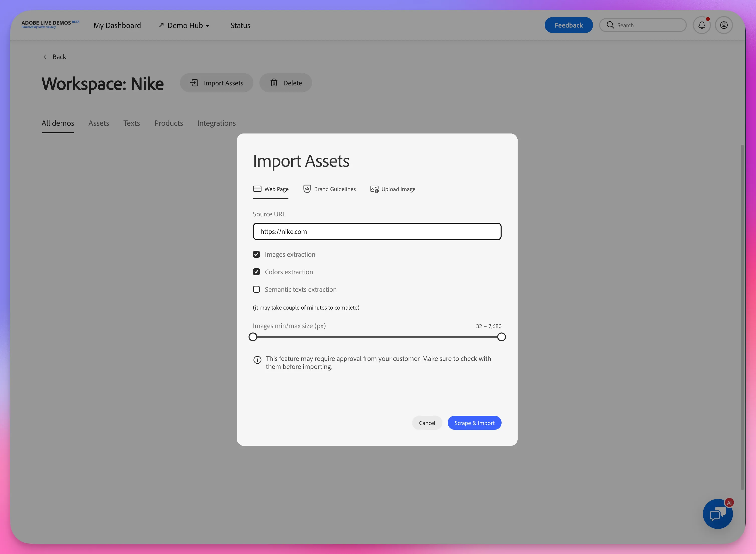Click the Source URL input field

pyautogui.click(x=377, y=231)
